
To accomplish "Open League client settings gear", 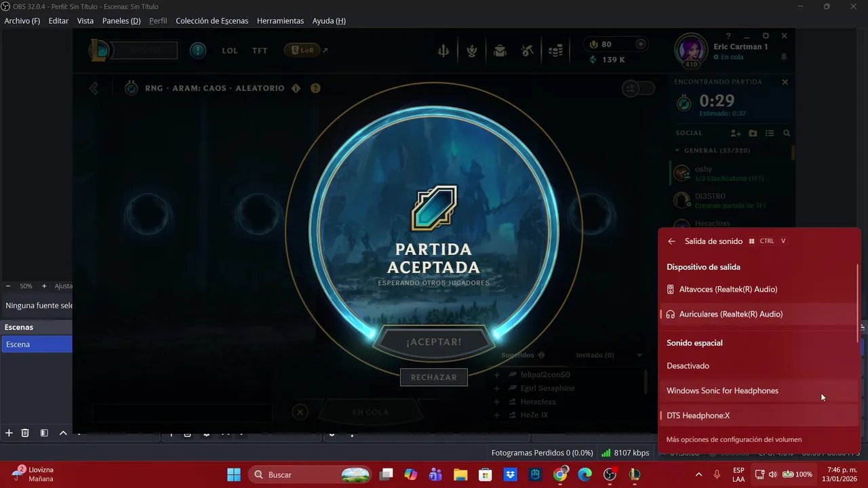I will point(766,36).
